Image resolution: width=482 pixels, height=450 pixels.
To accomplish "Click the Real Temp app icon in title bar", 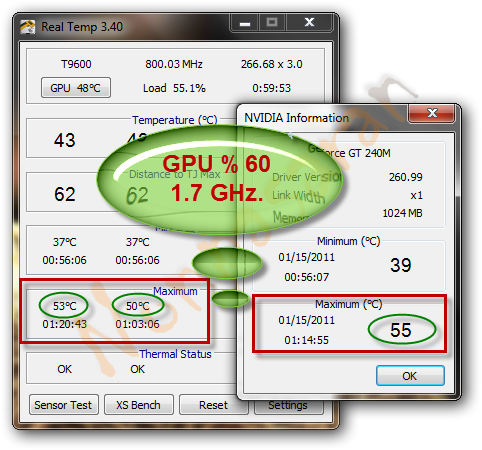I will point(27,27).
